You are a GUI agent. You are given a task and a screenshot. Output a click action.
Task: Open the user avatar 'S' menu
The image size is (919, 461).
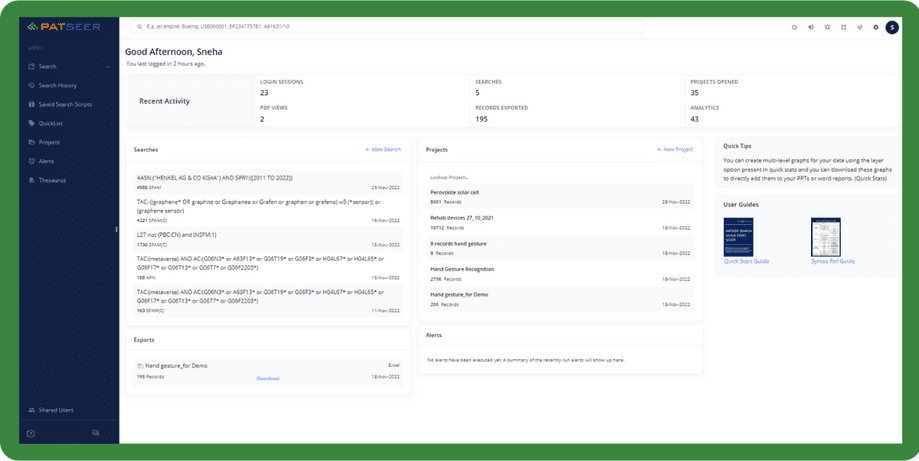[892, 27]
